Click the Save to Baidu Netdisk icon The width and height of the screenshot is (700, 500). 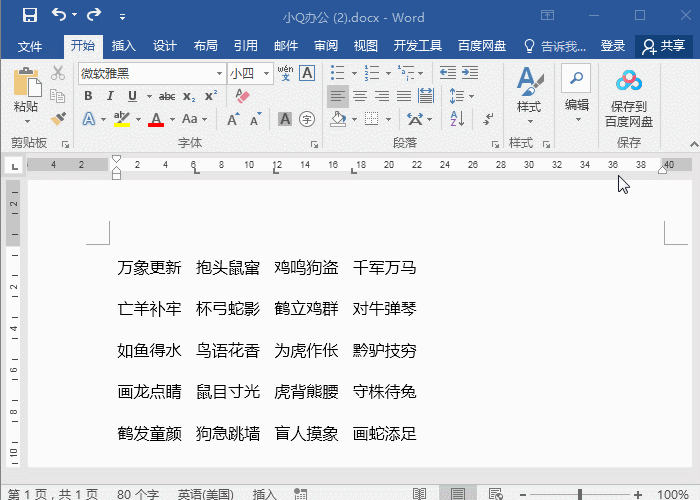628,100
